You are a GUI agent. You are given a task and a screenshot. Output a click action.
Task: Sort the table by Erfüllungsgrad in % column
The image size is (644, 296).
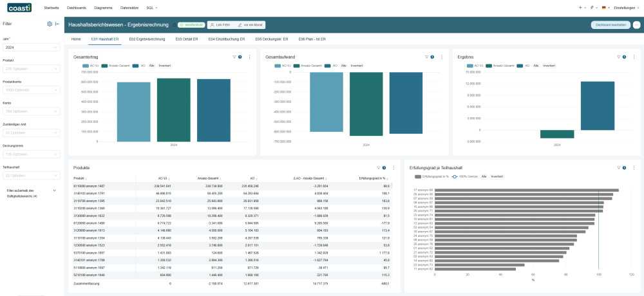pyautogui.click(x=374, y=179)
